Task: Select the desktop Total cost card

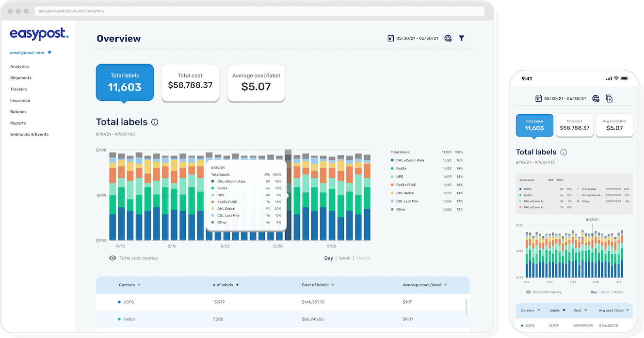Action: point(190,82)
